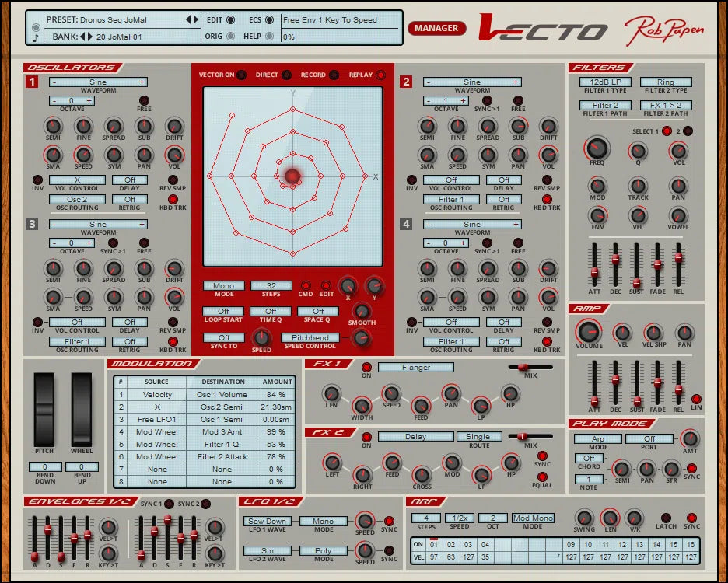
Task: Toggle VECTOR ON above the vector display
Action: pyautogui.click(x=240, y=75)
